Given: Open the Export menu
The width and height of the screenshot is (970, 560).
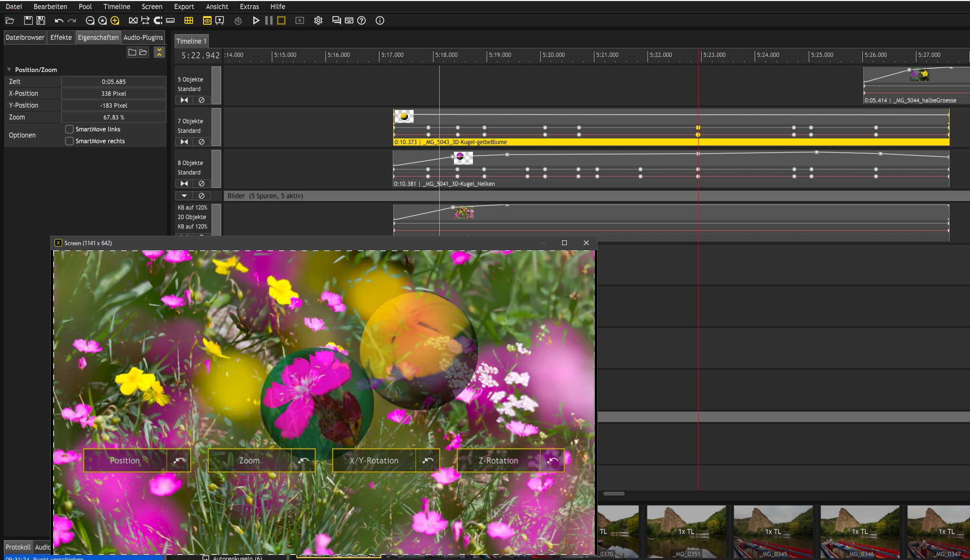Looking at the screenshot, I should 184,7.
